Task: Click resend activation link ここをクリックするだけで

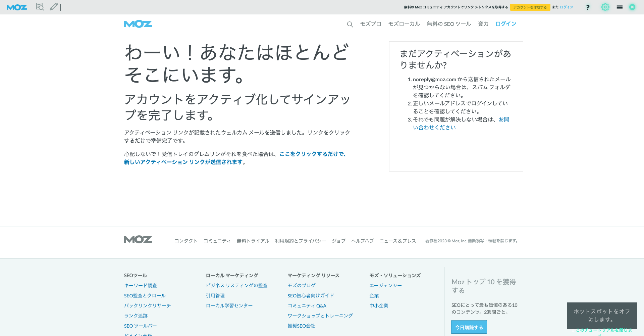Action: tap(313, 154)
